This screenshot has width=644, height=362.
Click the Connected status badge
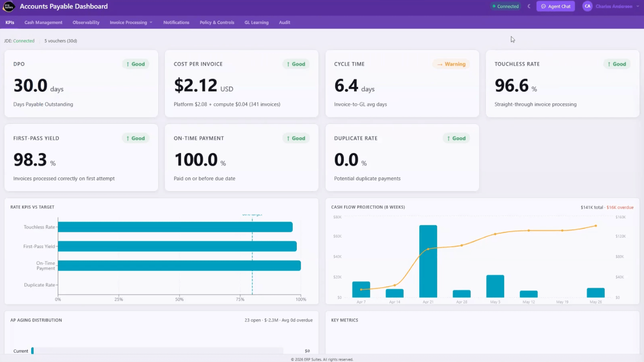[505, 6]
